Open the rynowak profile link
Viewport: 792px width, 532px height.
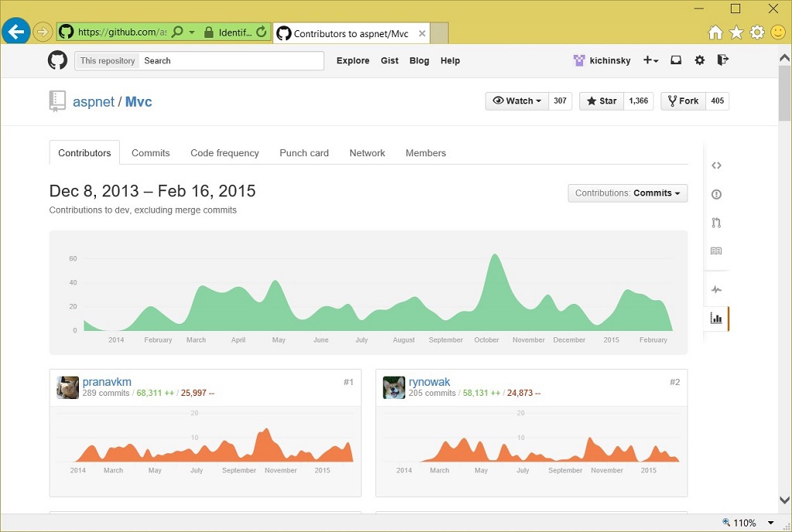pos(429,382)
